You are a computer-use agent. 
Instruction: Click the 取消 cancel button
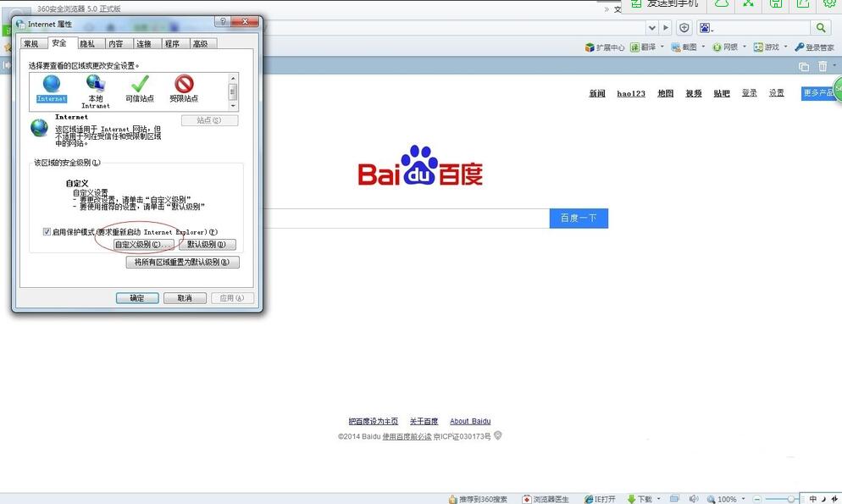185,298
